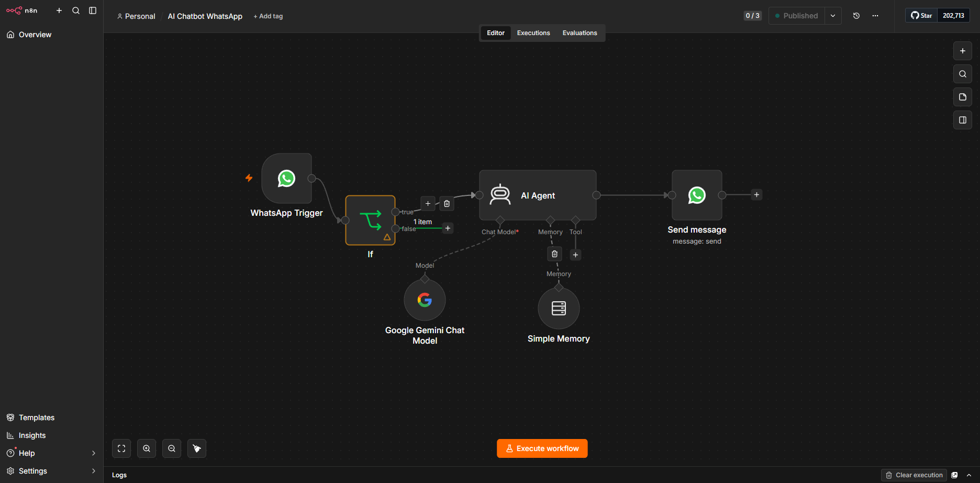This screenshot has height=483, width=980.
Task: Click Execute workflow button
Action: coord(542,448)
